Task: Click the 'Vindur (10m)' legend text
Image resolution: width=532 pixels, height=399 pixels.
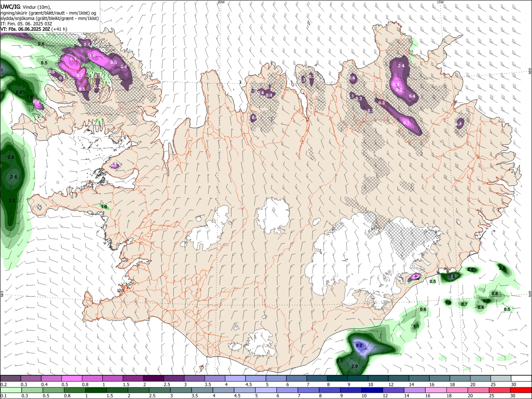Action: 37,7
